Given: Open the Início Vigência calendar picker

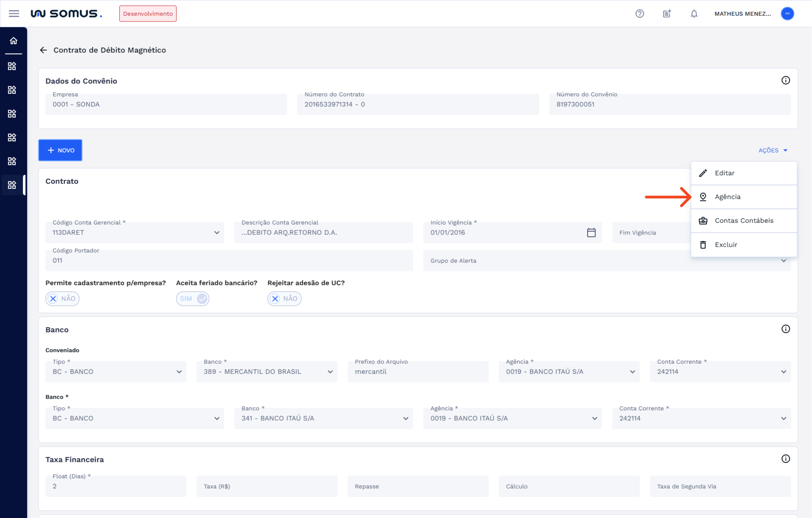Looking at the screenshot, I should 591,233.
